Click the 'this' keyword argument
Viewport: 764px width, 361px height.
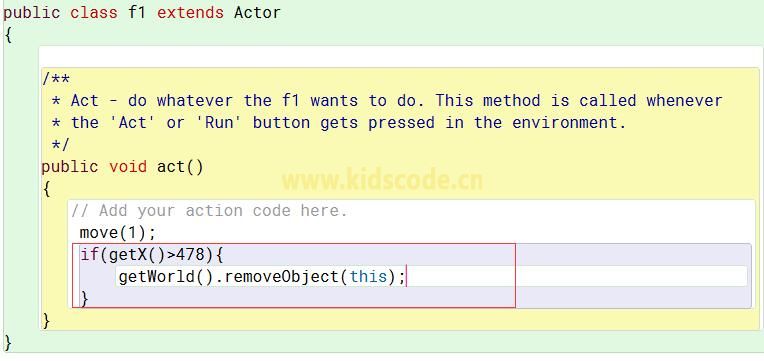tap(368, 277)
